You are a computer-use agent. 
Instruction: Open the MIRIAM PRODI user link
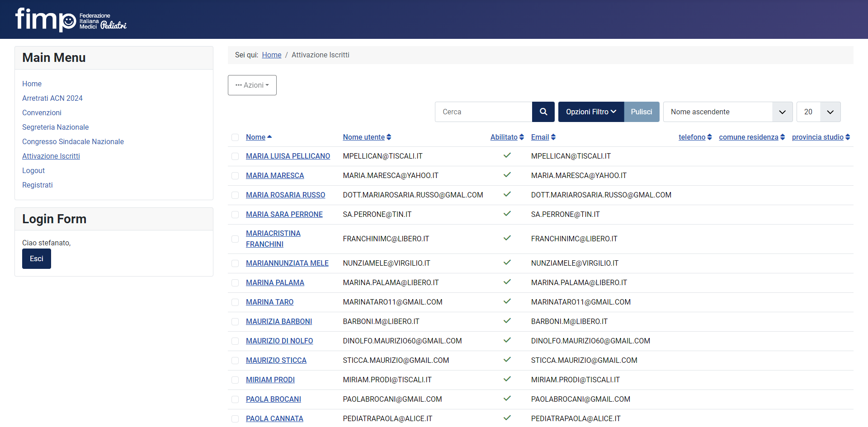270,380
